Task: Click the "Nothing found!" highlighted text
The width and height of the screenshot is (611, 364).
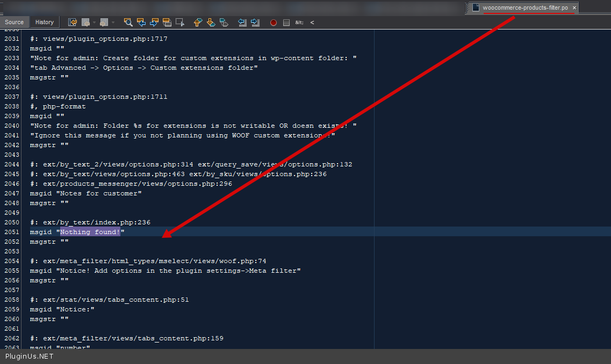Action: click(90, 232)
